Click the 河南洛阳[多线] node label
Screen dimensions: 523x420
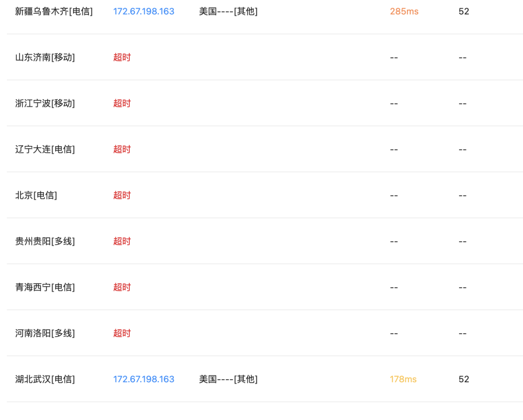pyautogui.click(x=45, y=333)
